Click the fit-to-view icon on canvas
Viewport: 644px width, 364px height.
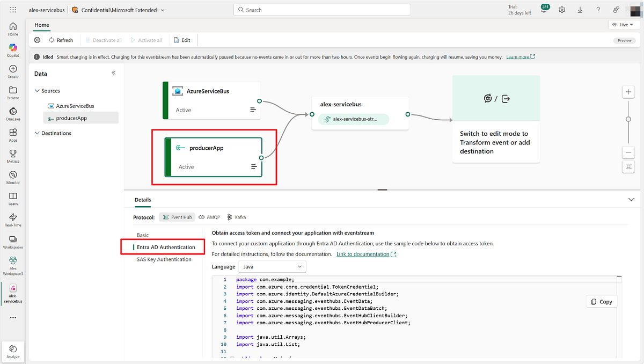(x=628, y=167)
